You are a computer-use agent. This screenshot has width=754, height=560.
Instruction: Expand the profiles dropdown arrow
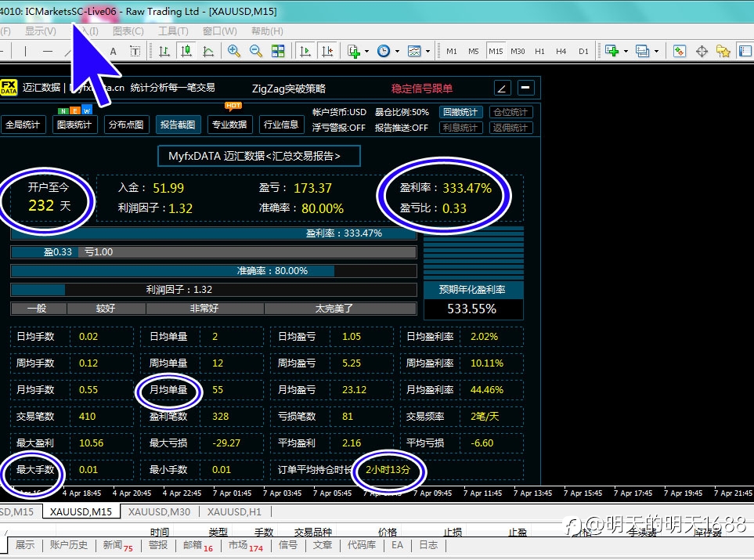(x=656, y=51)
